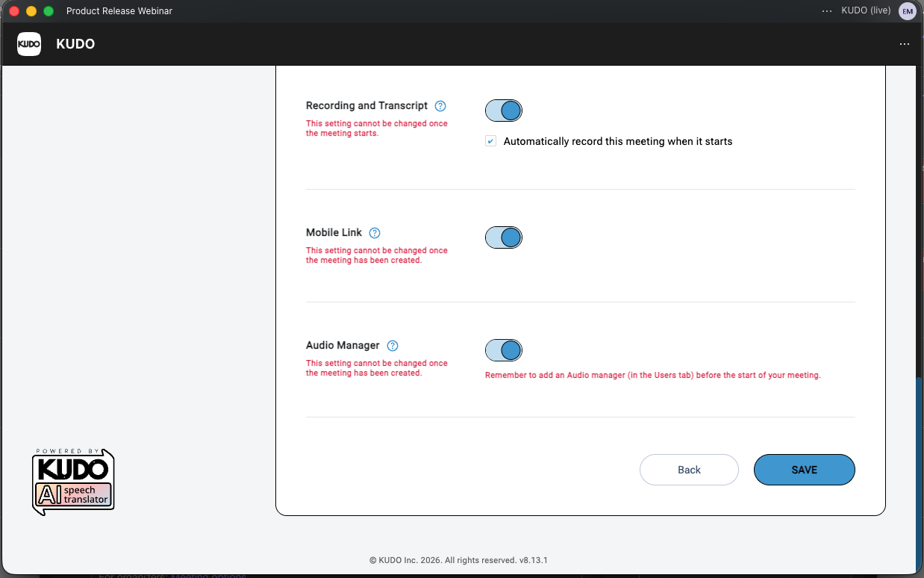Image resolution: width=924 pixels, height=578 pixels.
Task: Click the warning under Recording and Transcript
Action: coord(377,128)
